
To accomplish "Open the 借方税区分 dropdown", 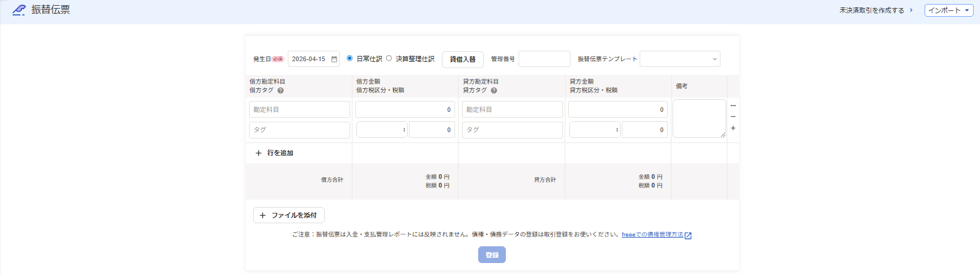I will pyautogui.click(x=382, y=130).
